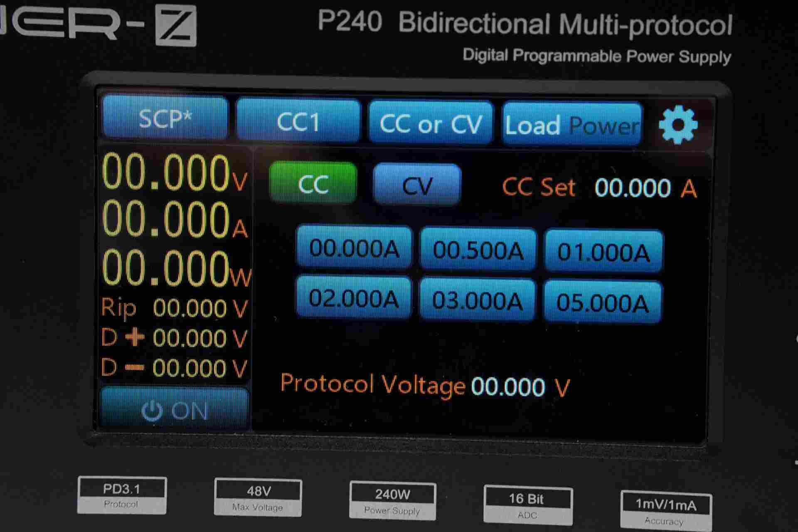Open settings via the gear icon
798x532 pixels.
[x=678, y=125]
